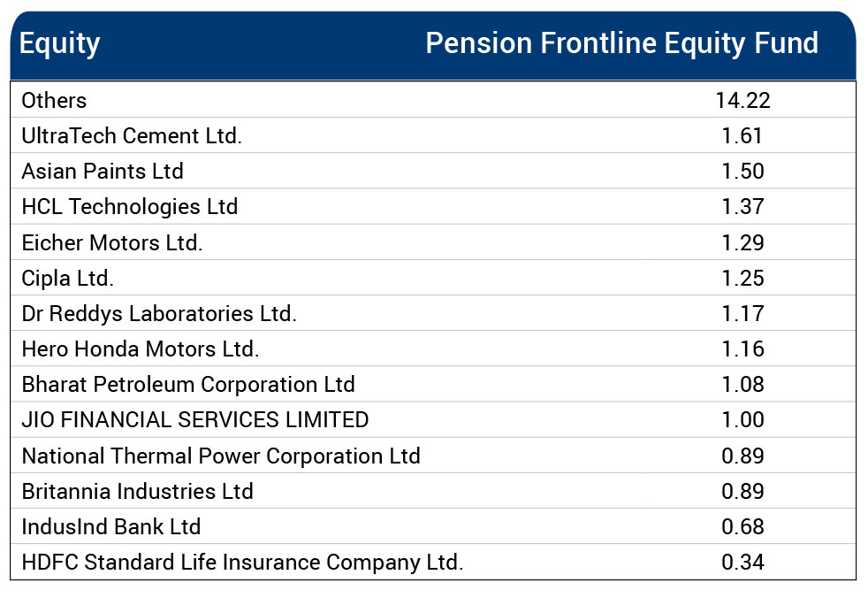Click the 14.22 value for Others
868x590 pixels.
[x=742, y=100]
